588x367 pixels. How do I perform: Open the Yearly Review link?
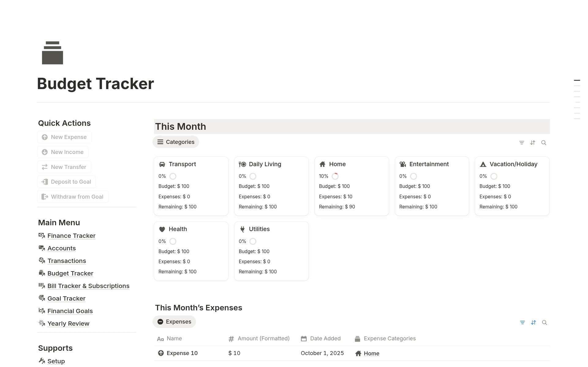pyautogui.click(x=68, y=324)
